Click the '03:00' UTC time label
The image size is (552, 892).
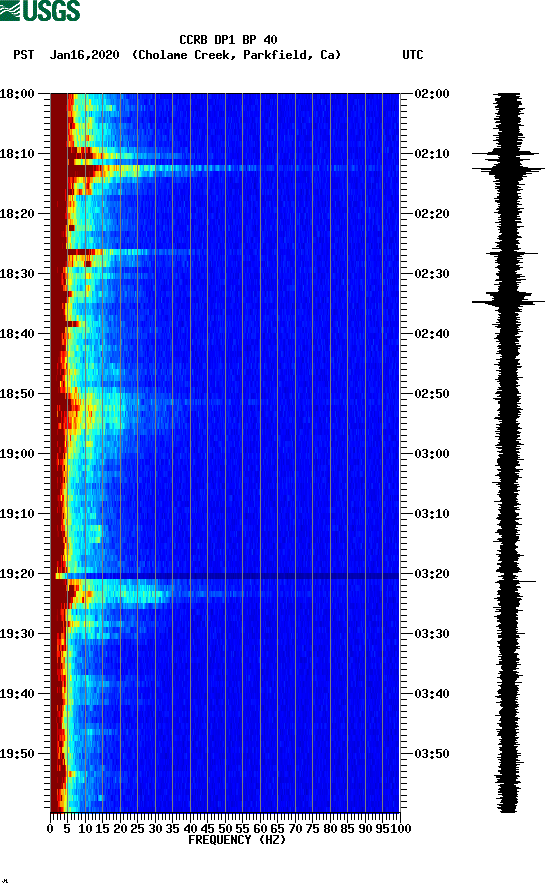tap(432, 454)
